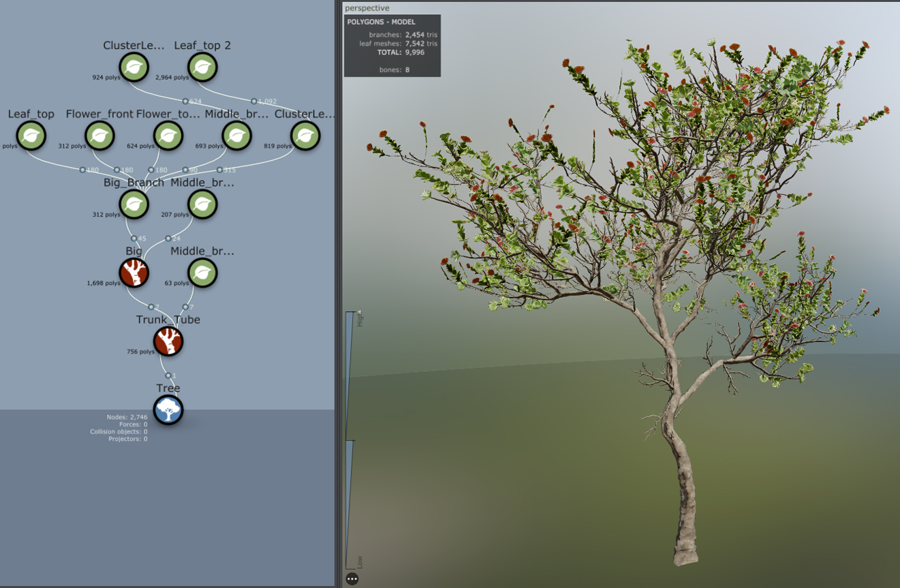Viewport: 900px width, 588px height.
Task: Select the red Big branch generator node
Action: point(134,273)
